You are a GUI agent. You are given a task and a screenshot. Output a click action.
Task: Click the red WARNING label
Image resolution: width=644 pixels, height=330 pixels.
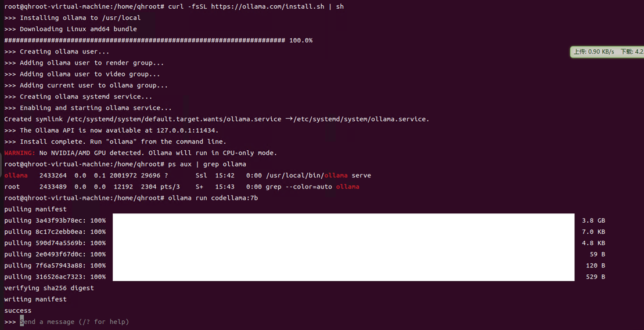pyautogui.click(x=19, y=153)
